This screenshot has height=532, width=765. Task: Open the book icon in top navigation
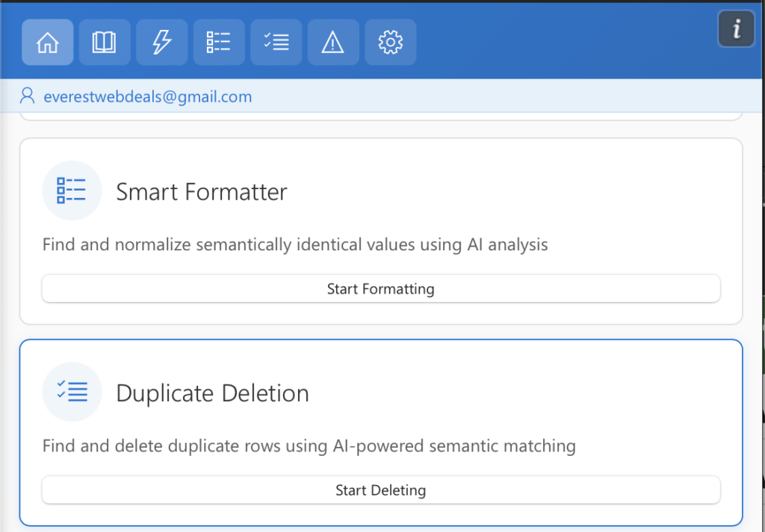(105, 43)
